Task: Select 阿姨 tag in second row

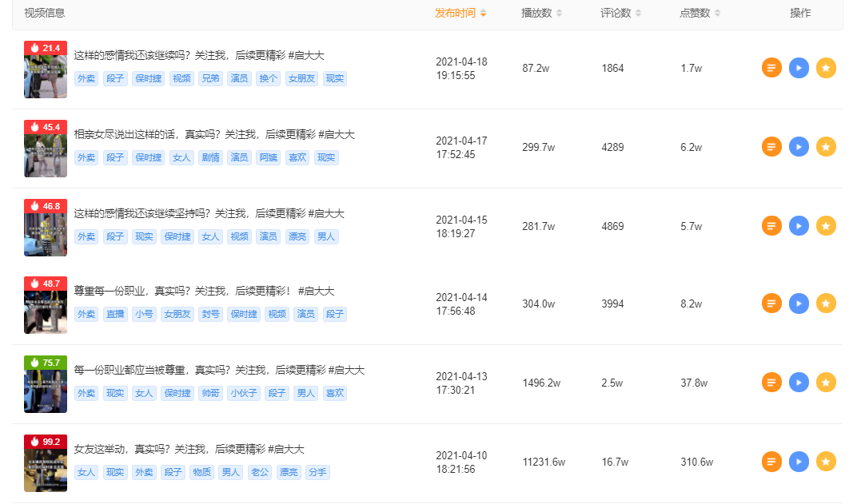Action: pos(268,157)
